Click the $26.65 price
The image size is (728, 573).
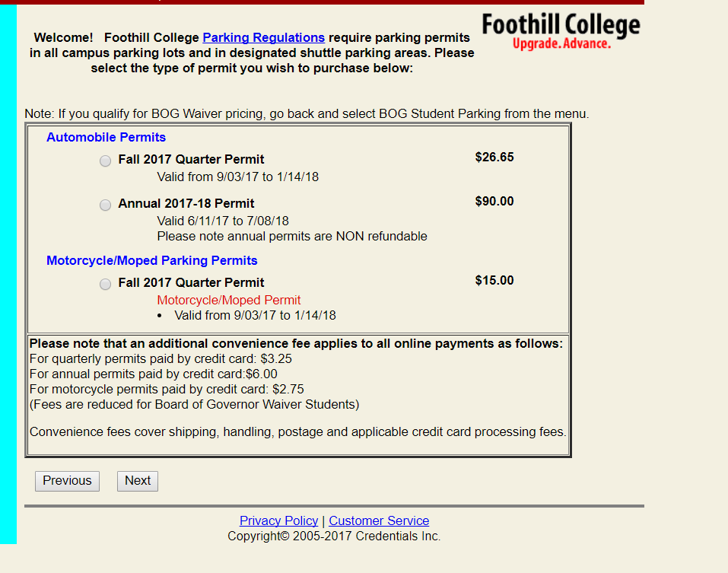[x=494, y=157]
